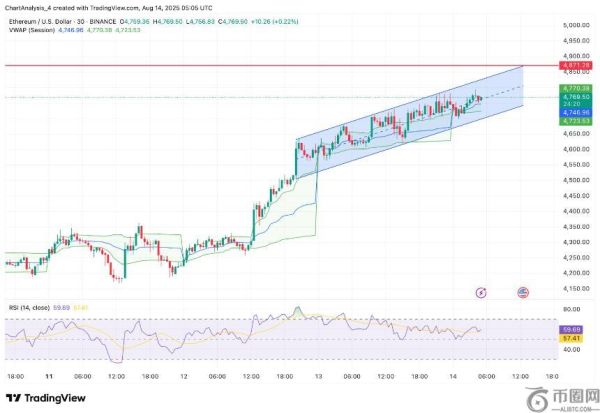The image size is (600, 413).
Task: Click the 40.00 RSI axis value
Action: click(x=572, y=349)
